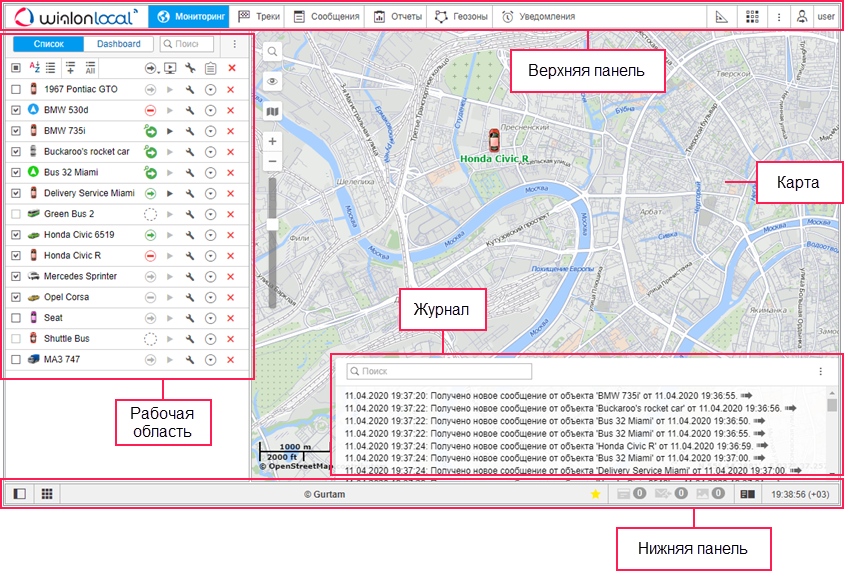The image size is (844, 577).
Task: Click the header wrench properties icon
Action: coord(190,68)
